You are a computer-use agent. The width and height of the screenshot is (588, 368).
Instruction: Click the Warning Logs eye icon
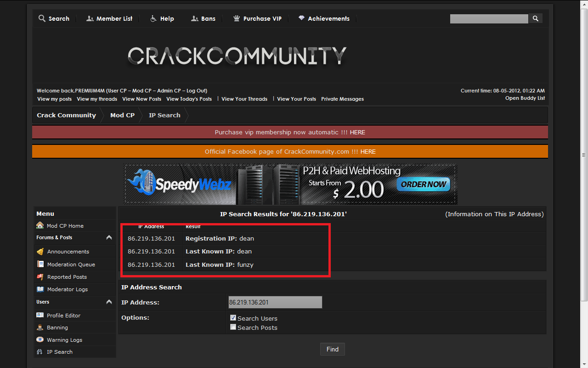tap(40, 340)
